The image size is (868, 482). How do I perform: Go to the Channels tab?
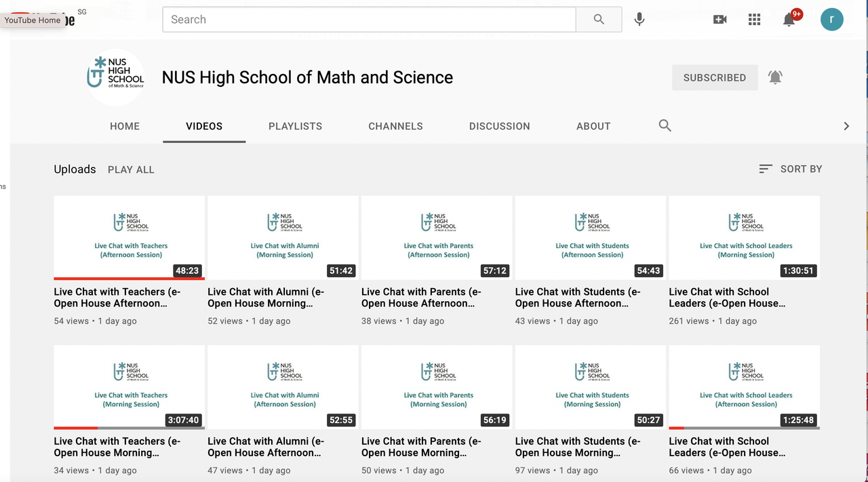pyautogui.click(x=395, y=126)
